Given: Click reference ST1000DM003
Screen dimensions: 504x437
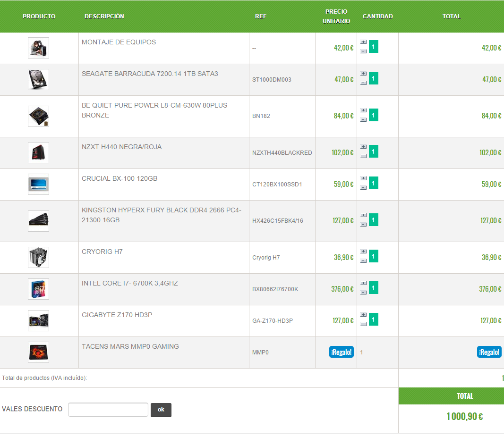Looking at the screenshot, I should coord(272,80).
